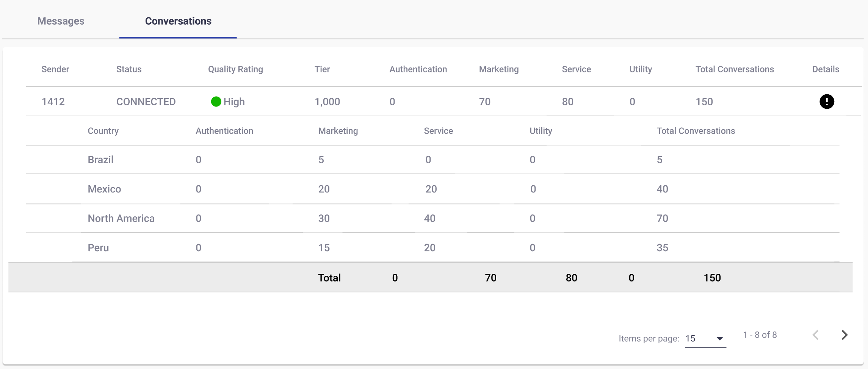Click Peru's total conversations value 35
Screen dimensions: 868x369
(x=662, y=247)
